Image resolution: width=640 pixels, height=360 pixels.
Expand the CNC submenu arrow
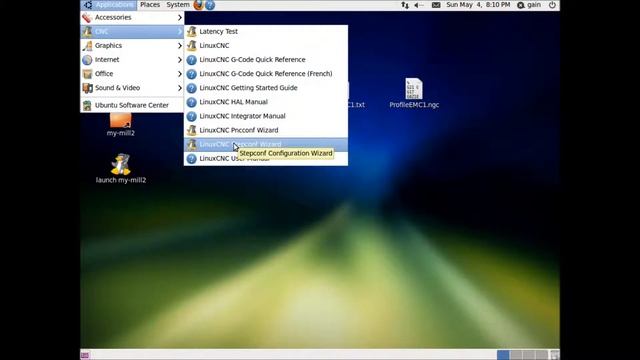pyautogui.click(x=180, y=31)
